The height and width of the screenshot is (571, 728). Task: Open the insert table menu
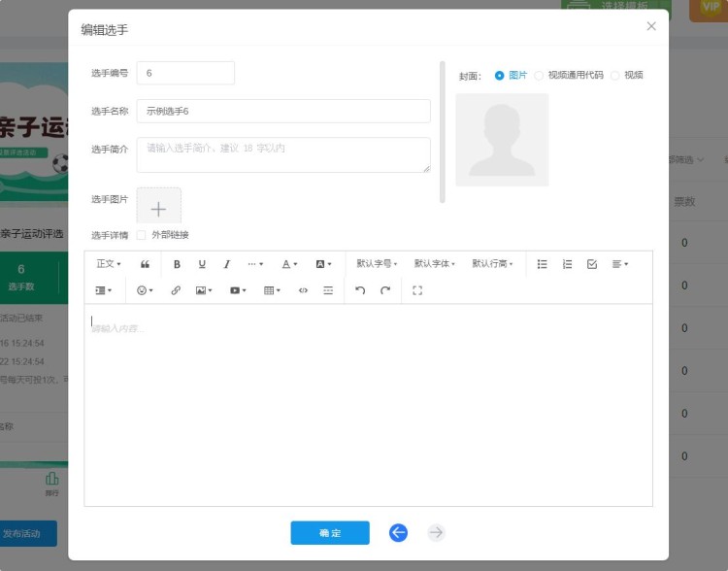(x=272, y=290)
